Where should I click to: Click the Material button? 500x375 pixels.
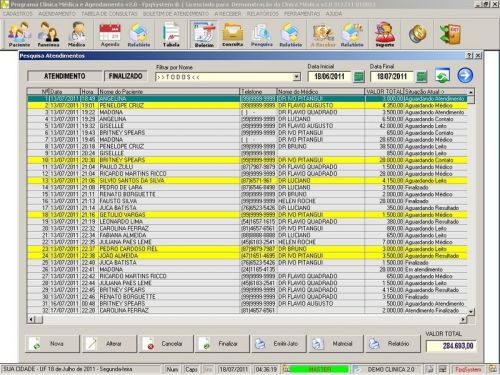tap(336, 344)
